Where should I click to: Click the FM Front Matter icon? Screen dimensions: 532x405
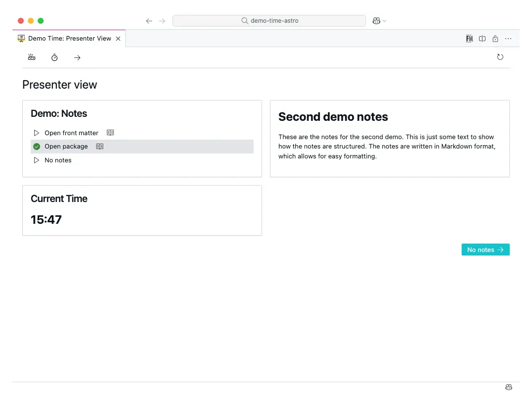pos(469,38)
